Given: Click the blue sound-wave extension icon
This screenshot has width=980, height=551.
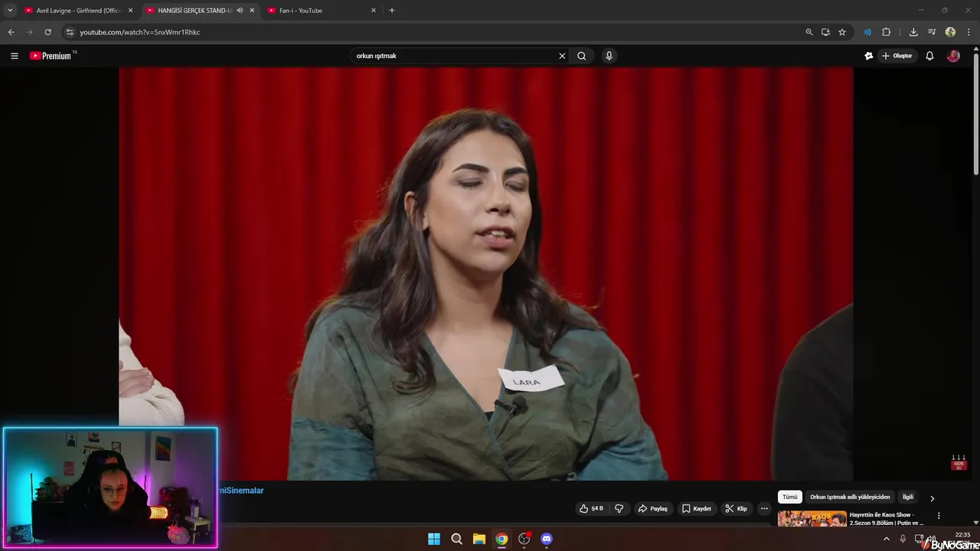Looking at the screenshot, I should (x=867, y=32).
